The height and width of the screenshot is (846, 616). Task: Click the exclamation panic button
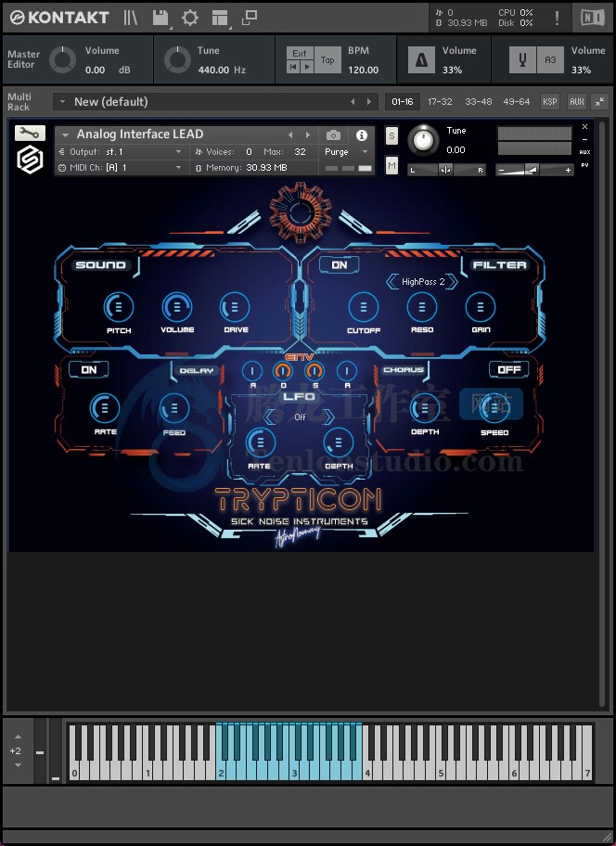[x=557, y=18]
